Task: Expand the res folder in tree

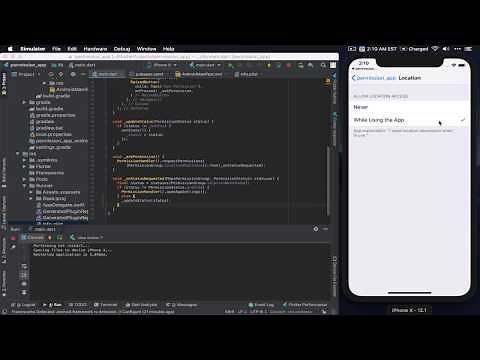Action: click(x=44, y=83)
